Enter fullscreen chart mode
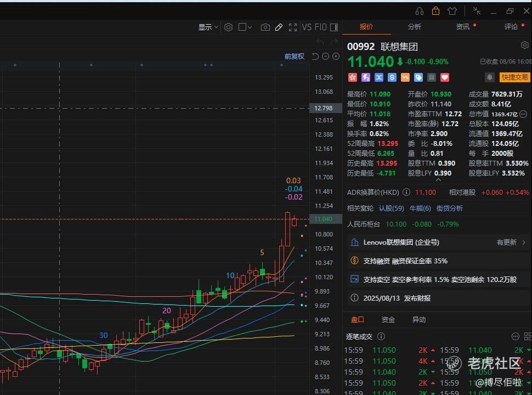532x395 pixels. 292,27
